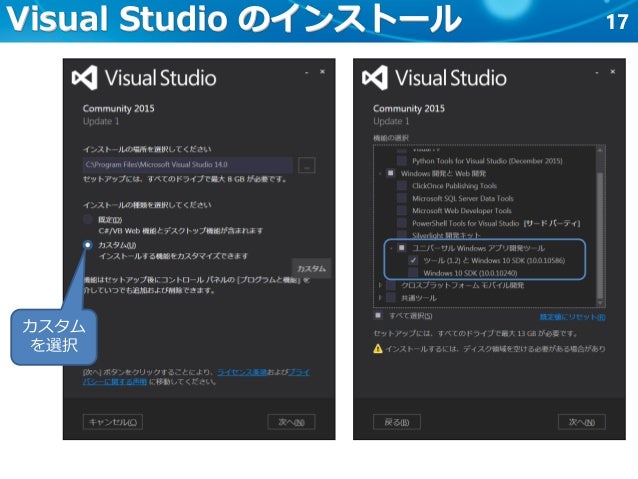Image resolution: width=638 pixels, height=479 pixels.
Task: Open the install location browse (...) button
Action: tap(306, 165)
